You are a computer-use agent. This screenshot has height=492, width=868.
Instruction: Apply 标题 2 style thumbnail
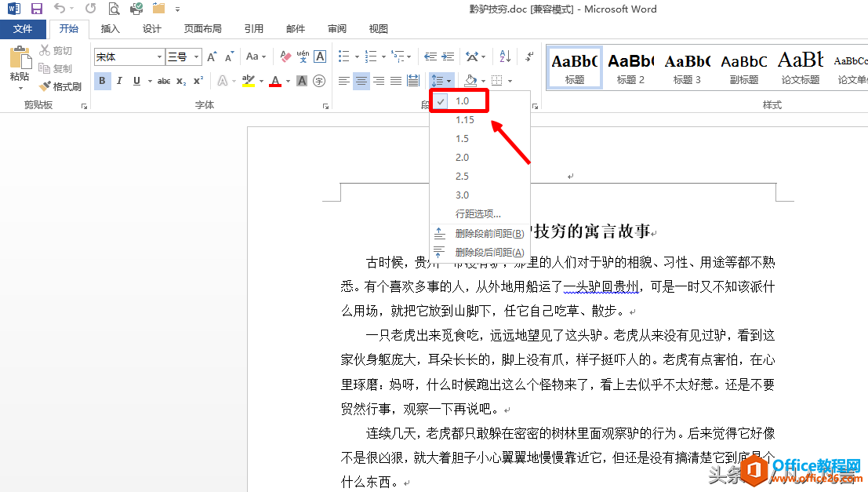[630, 67]
